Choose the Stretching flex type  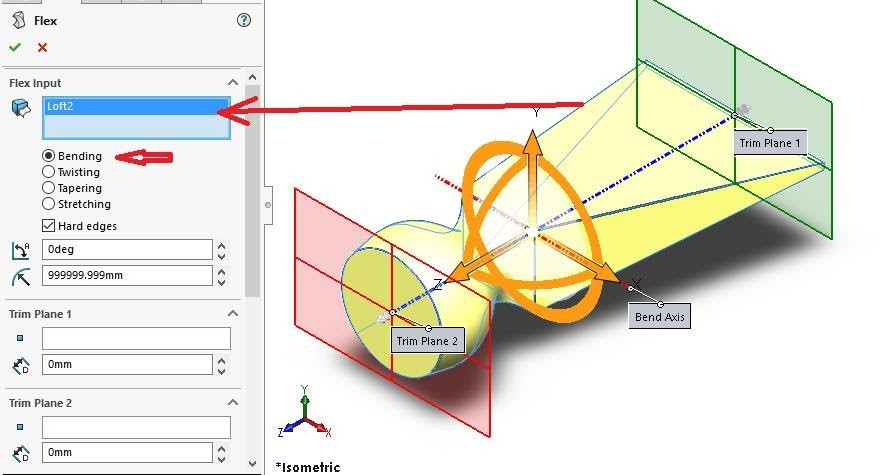point(49,204)
